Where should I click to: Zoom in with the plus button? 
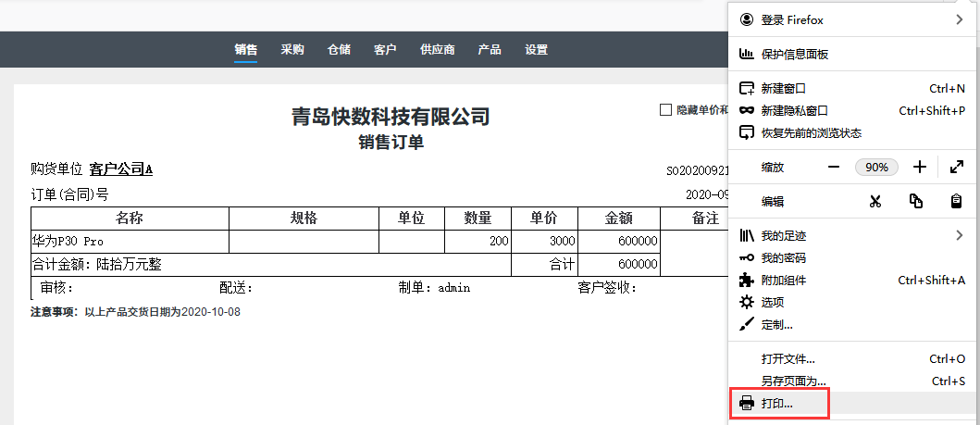pos(919,168)
